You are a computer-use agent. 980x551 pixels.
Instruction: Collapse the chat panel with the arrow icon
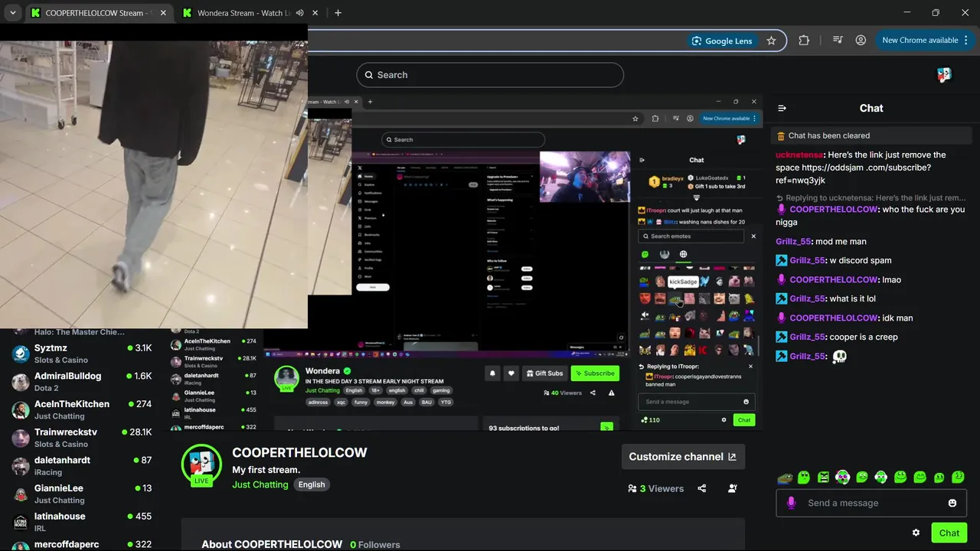(x=782, y=108)
